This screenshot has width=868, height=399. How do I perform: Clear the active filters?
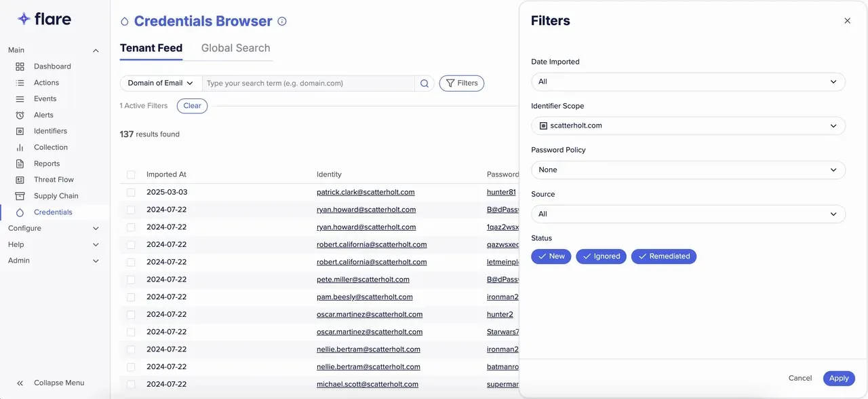[193, 106]
